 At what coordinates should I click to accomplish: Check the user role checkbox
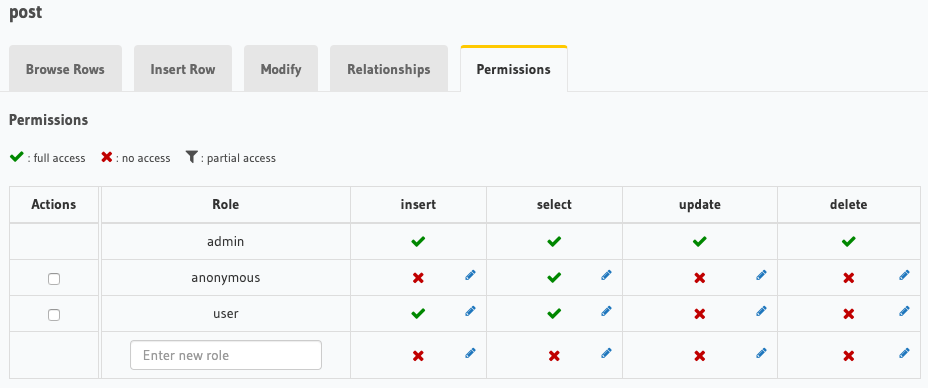pos(54,315)
